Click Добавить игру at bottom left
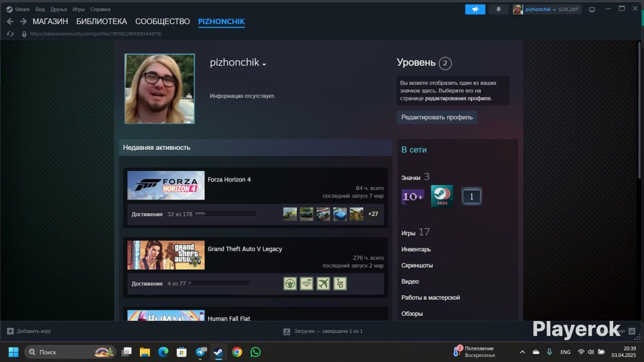The width and height of the screenshot is (644, 362). pyautogui.click(x=29, y=331)
